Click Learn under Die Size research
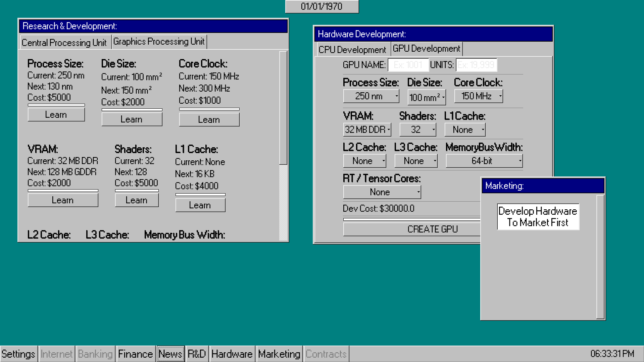Viewport: 644px width, 362px height. tap(132, 119)
